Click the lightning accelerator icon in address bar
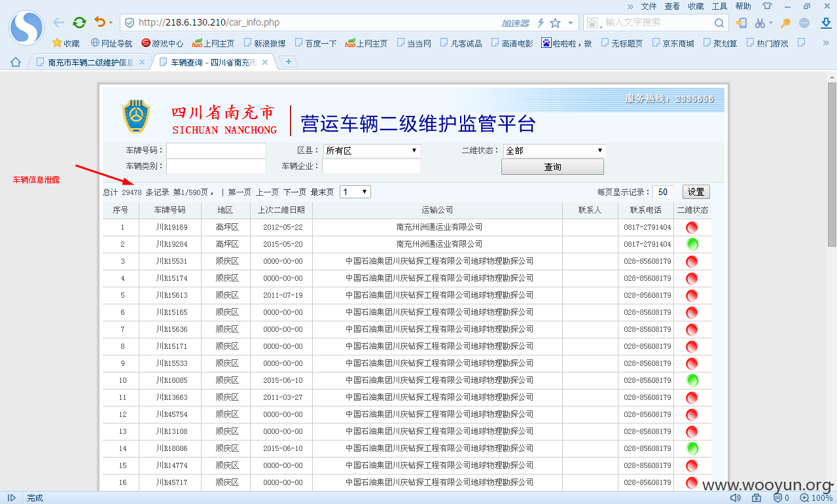837x504 pixels. click(x=541, y=23)
